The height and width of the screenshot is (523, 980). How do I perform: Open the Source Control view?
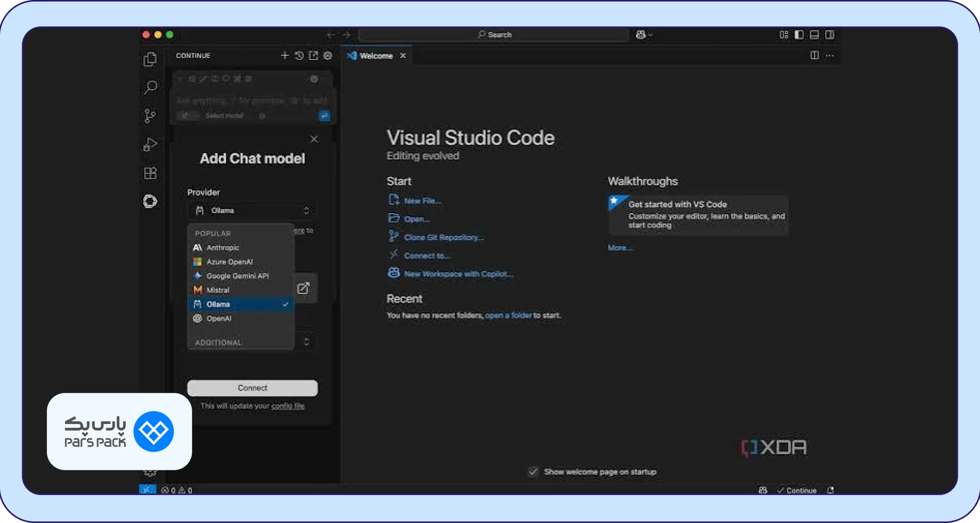coord(150,116)
